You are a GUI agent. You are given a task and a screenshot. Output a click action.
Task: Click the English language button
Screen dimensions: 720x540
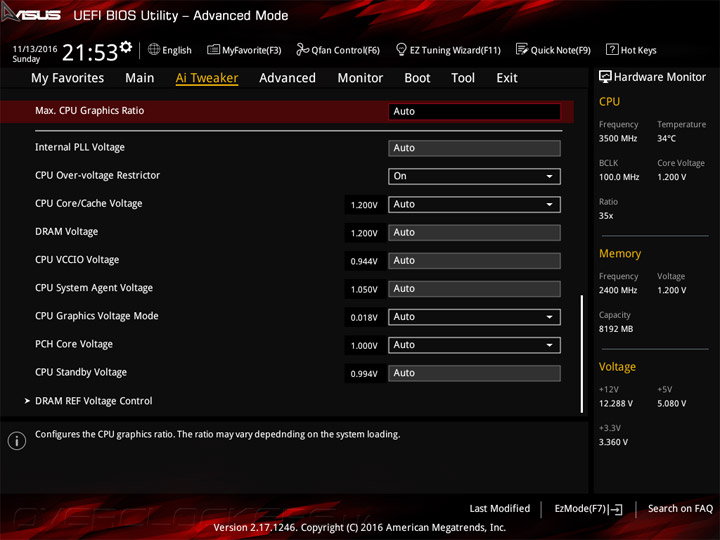point(170,50)
